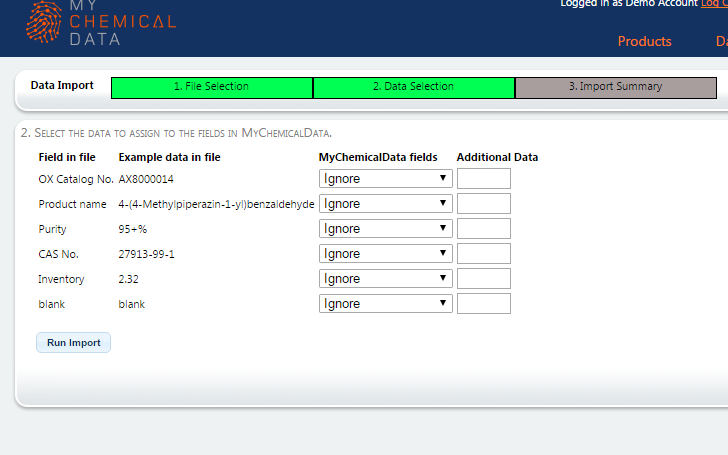
Task: Click the 4-(4-Methylpiperazin-1-yl)benzaldehyde text
Action: [216, 204]
